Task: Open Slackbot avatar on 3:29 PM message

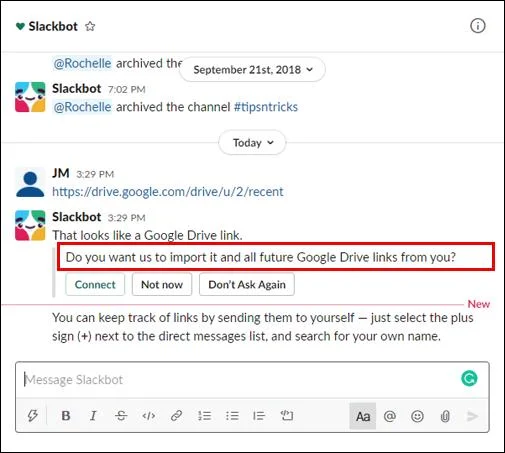Action: pyautogui.click(x=30, y=225)
